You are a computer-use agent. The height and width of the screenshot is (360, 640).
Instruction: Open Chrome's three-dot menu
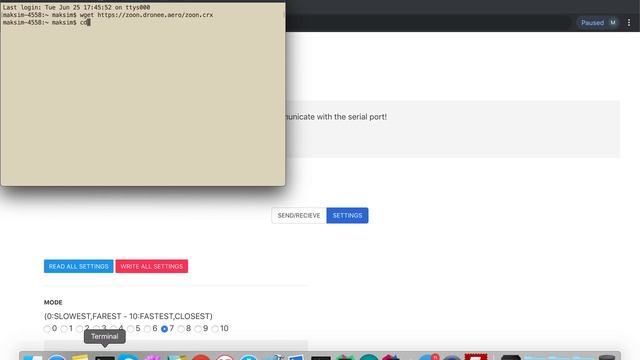coord(629,23)
